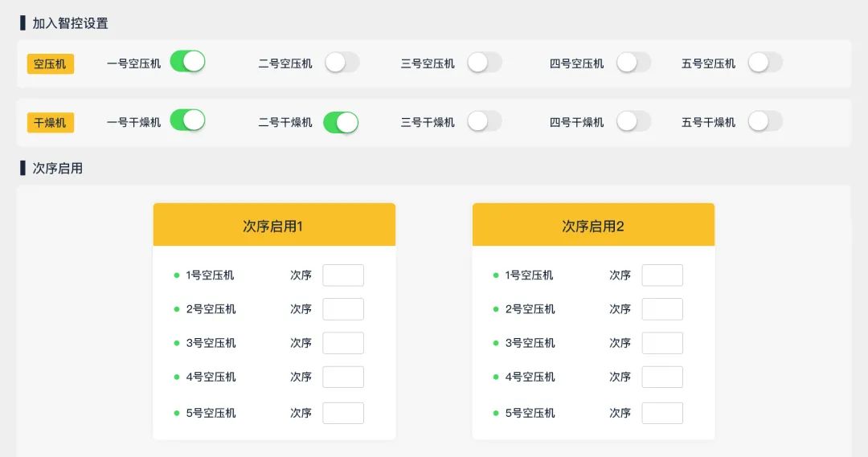868x457 pixels.
Task: Click 次序 input for 1号空压机 in 次序启用1
Action: pos(343,275)
